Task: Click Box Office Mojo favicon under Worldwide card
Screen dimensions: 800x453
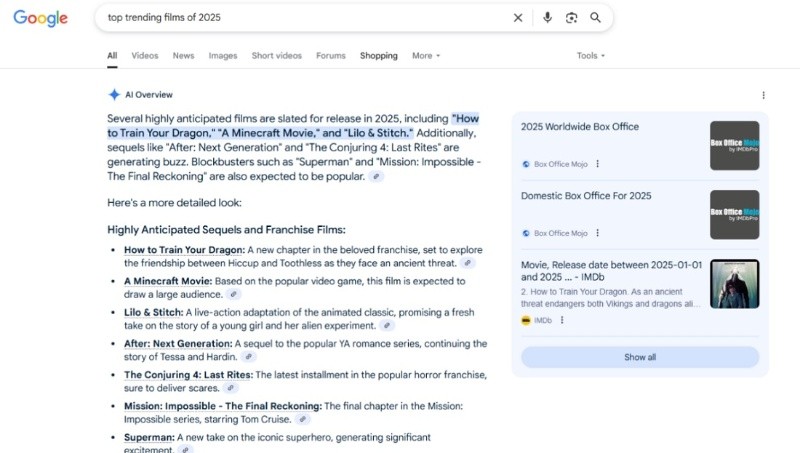Action: click(x=526, y=164)
